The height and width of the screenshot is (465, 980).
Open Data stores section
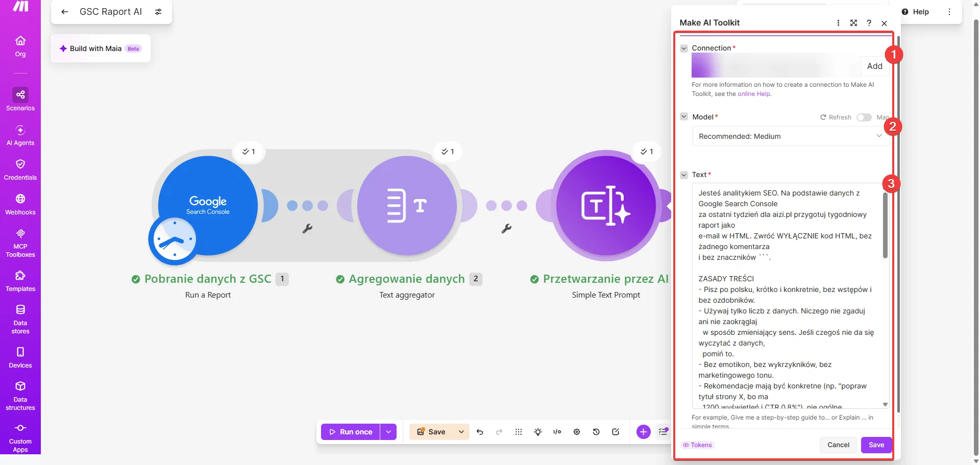click(20, 319)
